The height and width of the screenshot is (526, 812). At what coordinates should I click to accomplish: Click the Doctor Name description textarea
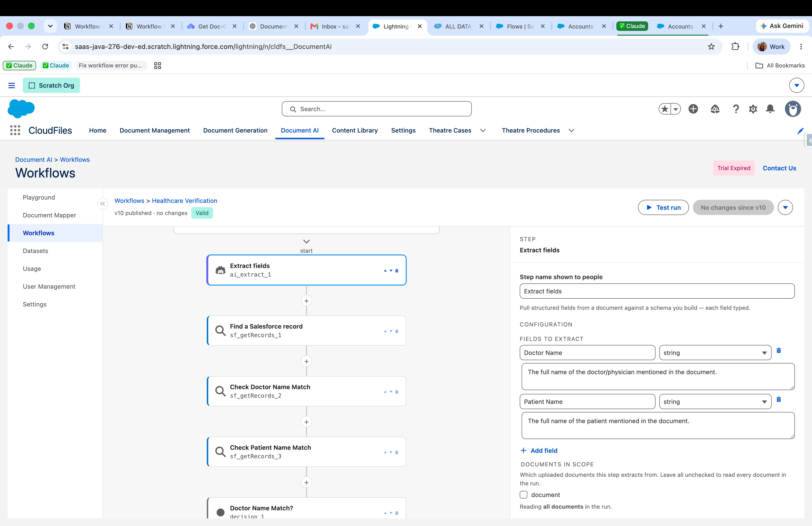(x=658, y=376)
